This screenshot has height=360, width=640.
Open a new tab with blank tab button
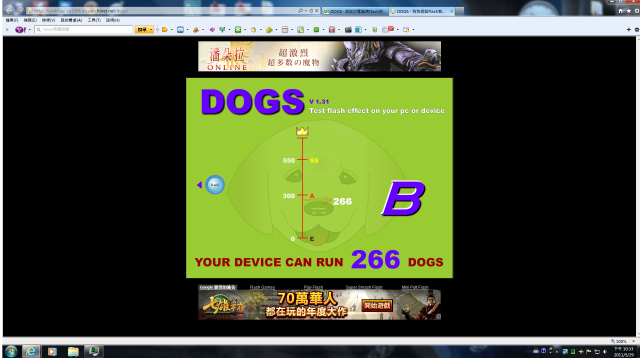pos(460,11)
